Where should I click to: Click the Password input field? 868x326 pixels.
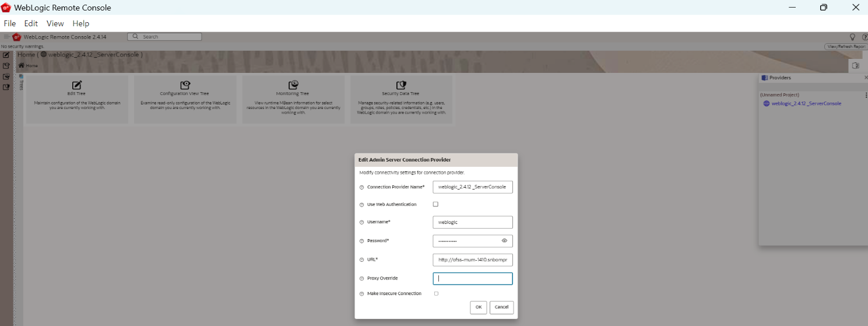[473, 241]
